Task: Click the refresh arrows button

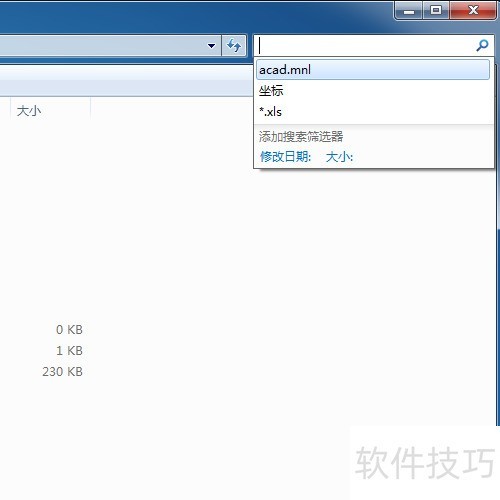Action: [x=234, y=45]
